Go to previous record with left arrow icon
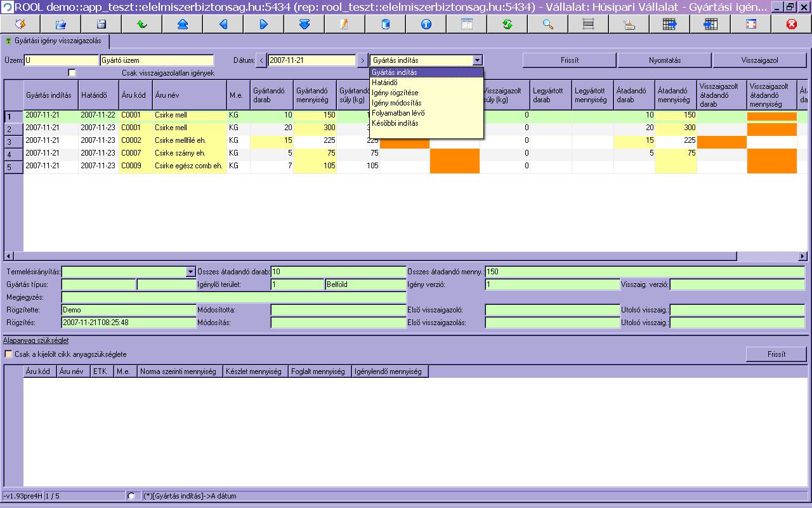Viewport: 812px width, 508px height. point(223,24)
